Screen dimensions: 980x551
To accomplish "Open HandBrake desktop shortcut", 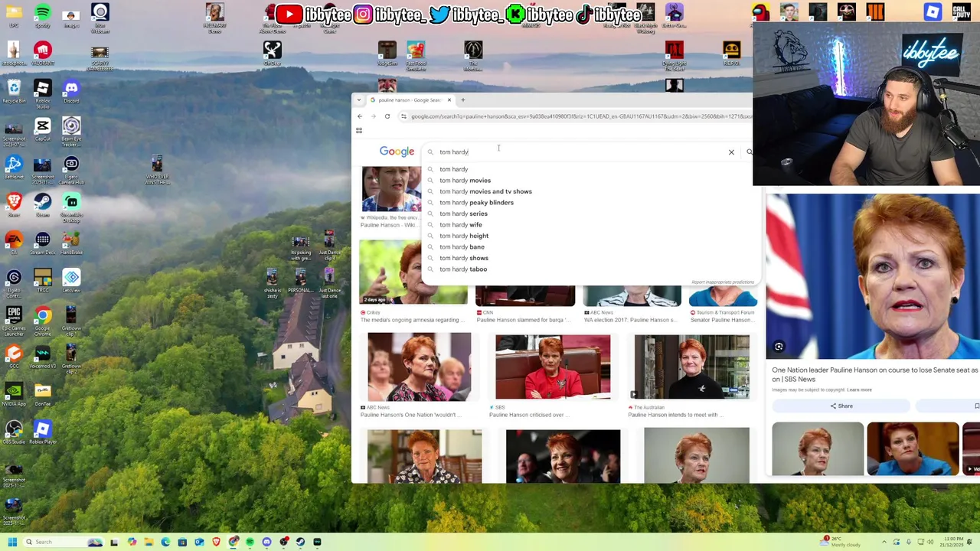I will coord(71,243).
